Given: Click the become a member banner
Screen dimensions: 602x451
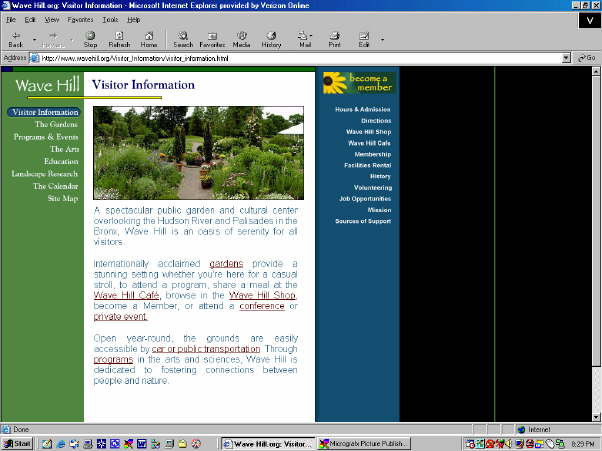Looking at the screenshot, I should [x=359, y=83].
